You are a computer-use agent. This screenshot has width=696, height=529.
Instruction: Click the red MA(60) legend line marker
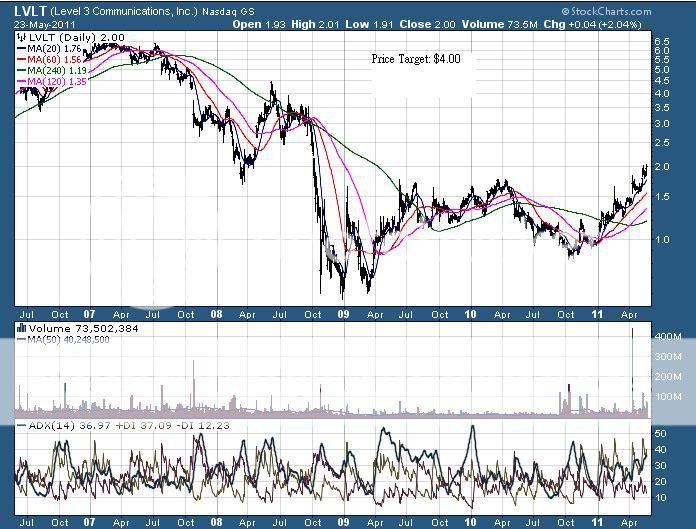(23, 58)
